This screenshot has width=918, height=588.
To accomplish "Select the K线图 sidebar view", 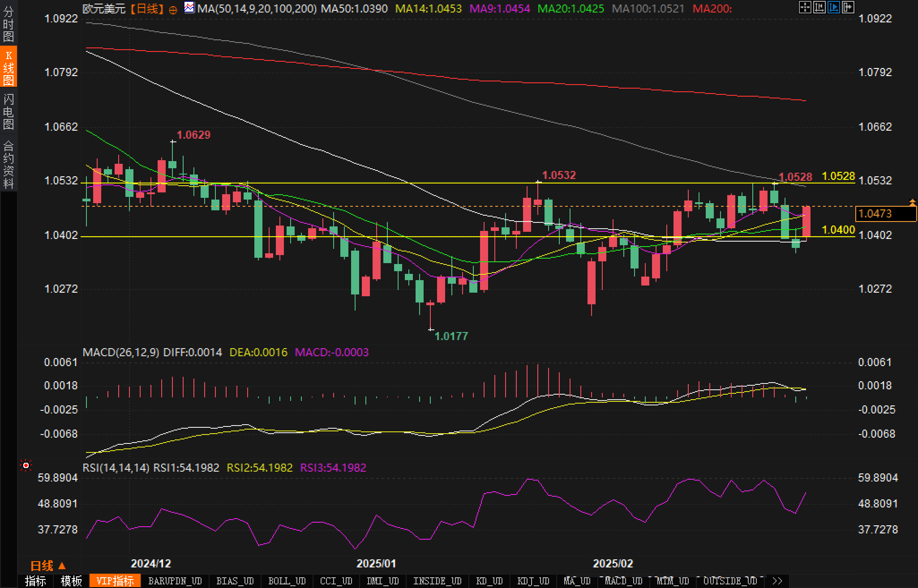I will pos(9,67).
